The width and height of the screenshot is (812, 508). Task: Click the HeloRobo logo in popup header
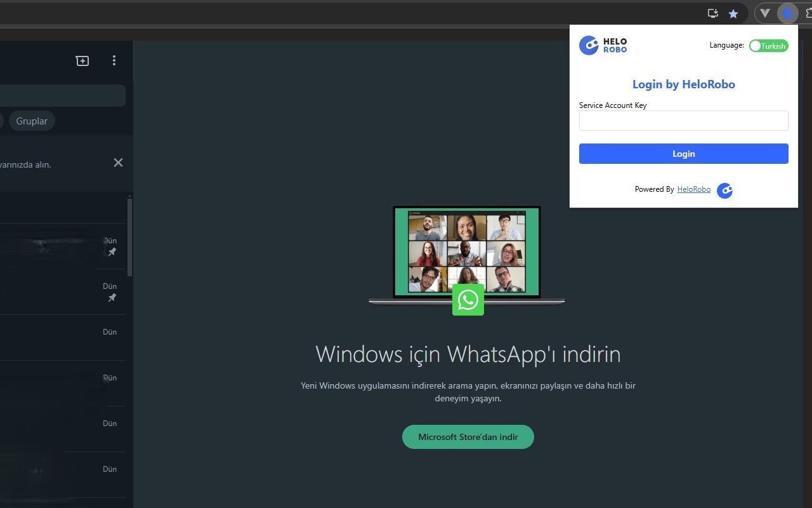tap(603, 45)
